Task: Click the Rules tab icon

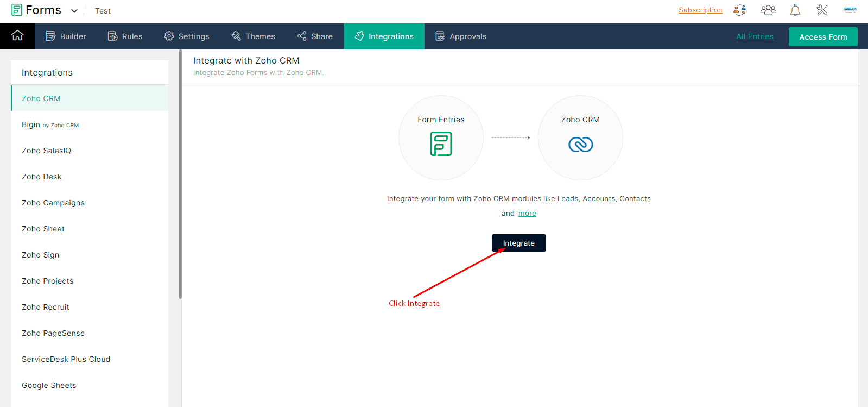Action: [x=113, y=36]
